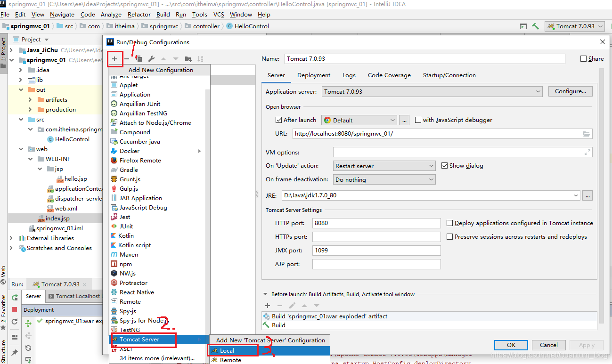Click VM options input field
Image resolution: width=612 pixels, height=364 pixels.
point(463,152)
